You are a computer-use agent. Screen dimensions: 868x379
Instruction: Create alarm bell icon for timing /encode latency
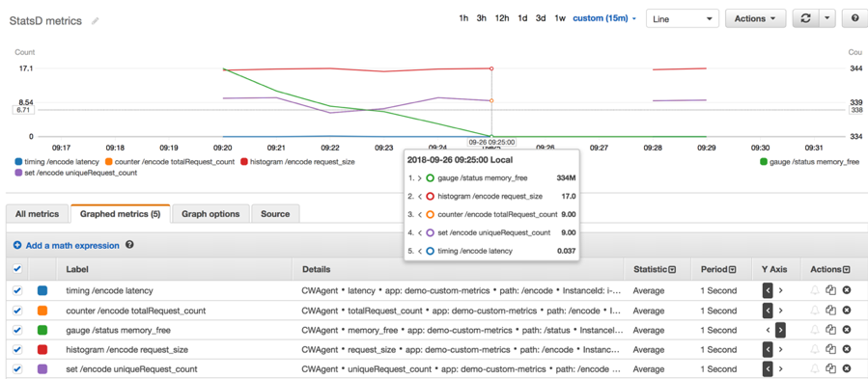(814, 290)
